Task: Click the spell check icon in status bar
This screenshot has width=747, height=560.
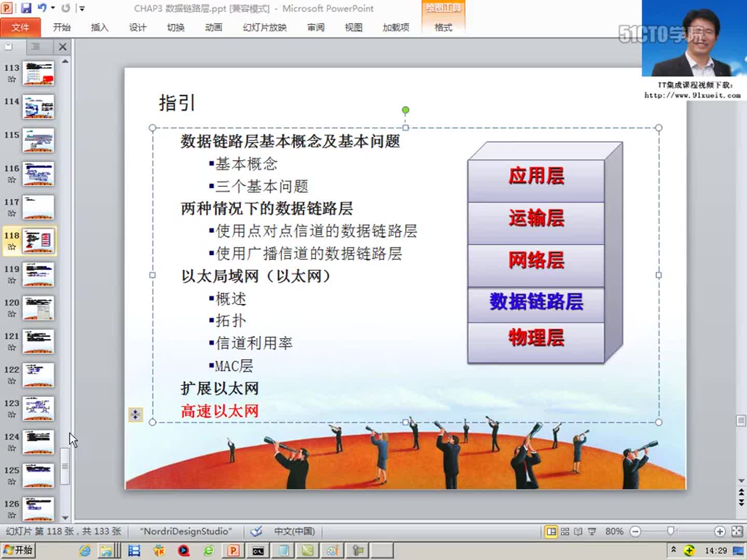Action: click(x=256, y=531)
